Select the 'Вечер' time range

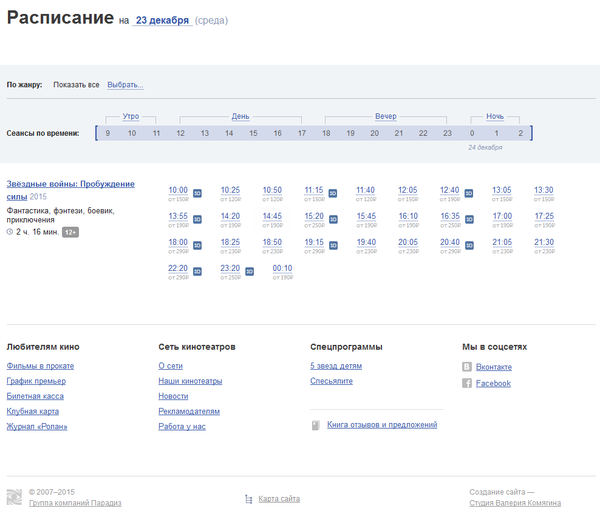385,117
